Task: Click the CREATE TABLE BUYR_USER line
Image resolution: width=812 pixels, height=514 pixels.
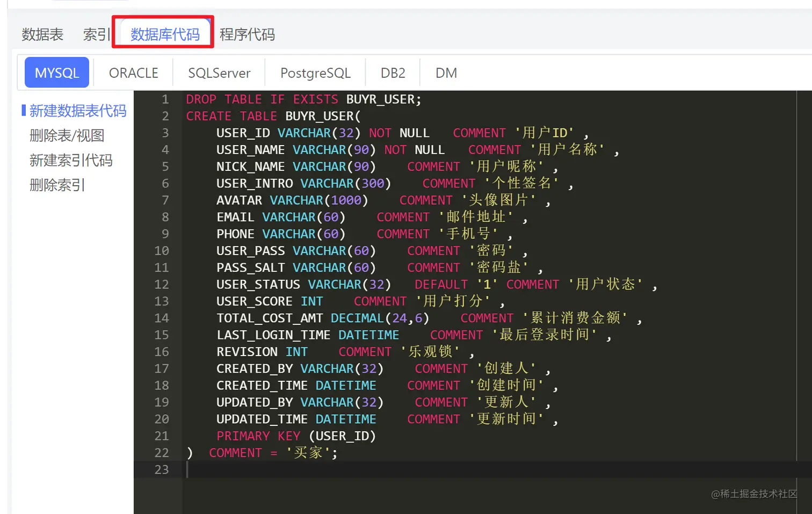Action: tap(273, 116)
